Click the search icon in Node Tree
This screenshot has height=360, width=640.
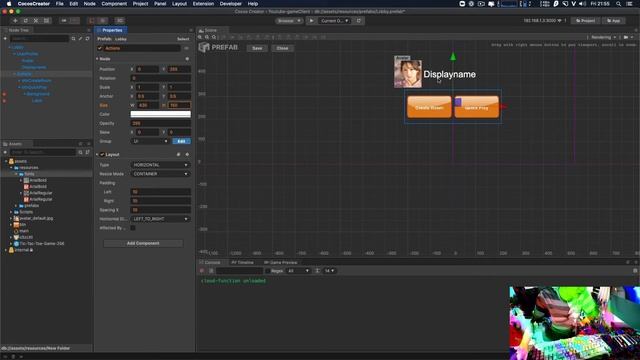pyautogui.click(x=73, y=38)
